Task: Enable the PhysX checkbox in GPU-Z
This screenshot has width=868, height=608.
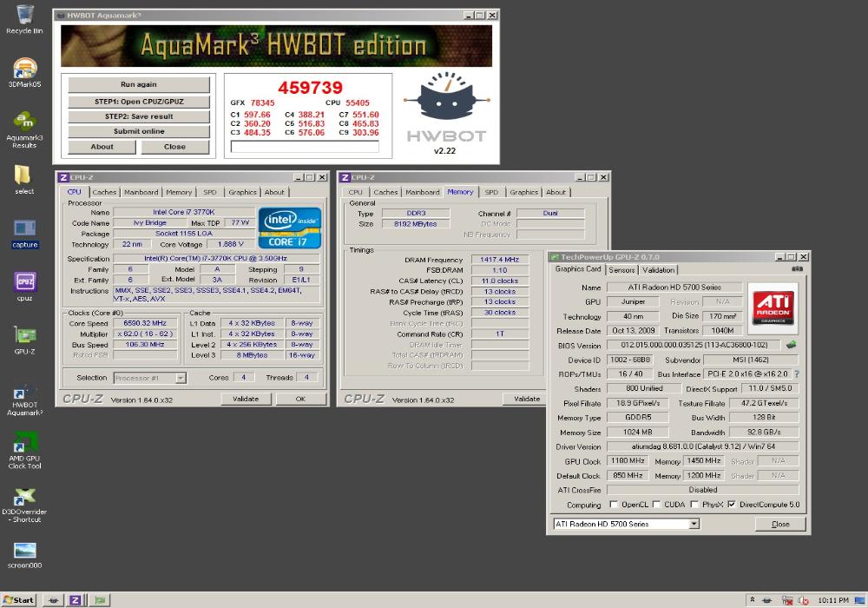Action: point(694,505)
